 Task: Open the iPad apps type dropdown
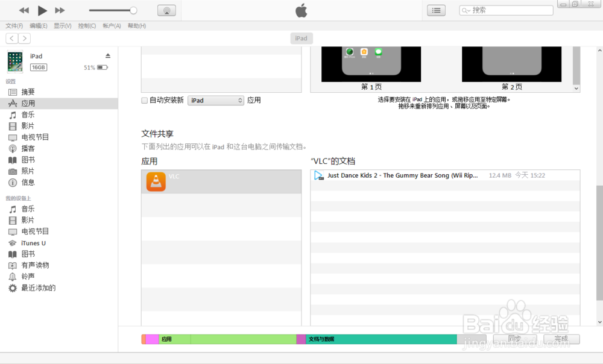coord(215,100)
